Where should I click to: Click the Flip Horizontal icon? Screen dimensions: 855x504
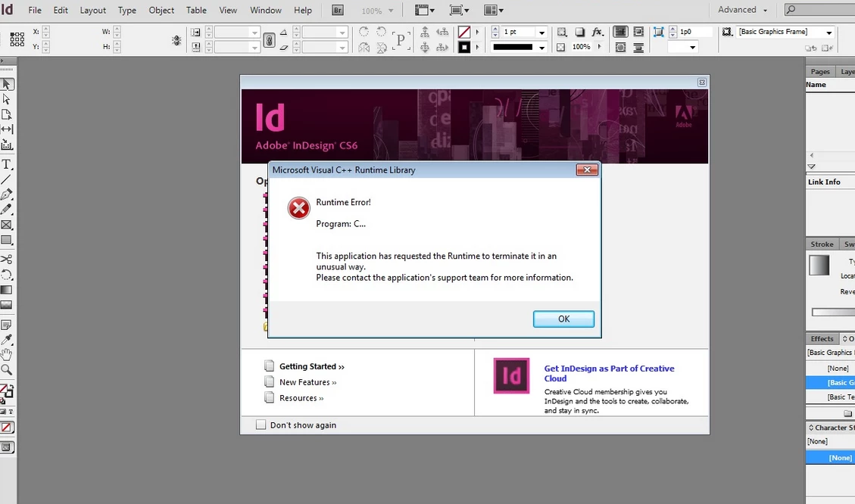tap(364, 48)
